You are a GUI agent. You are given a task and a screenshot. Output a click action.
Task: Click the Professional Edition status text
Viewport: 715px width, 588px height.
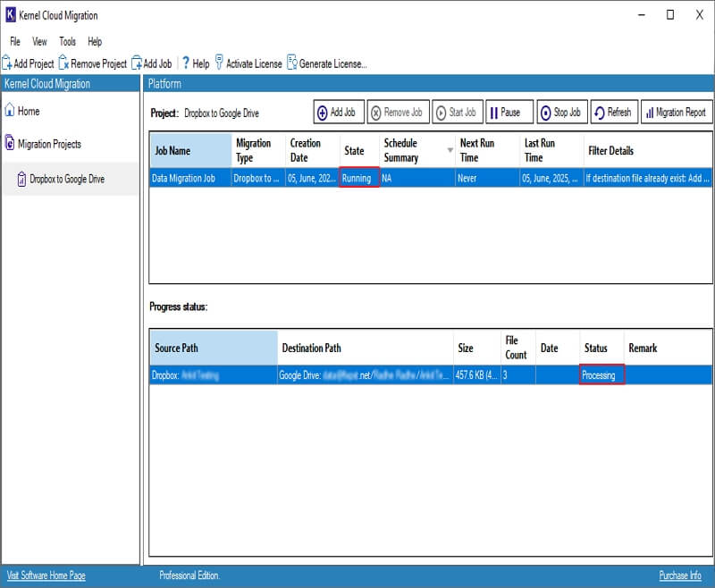[x=189, y=575]
